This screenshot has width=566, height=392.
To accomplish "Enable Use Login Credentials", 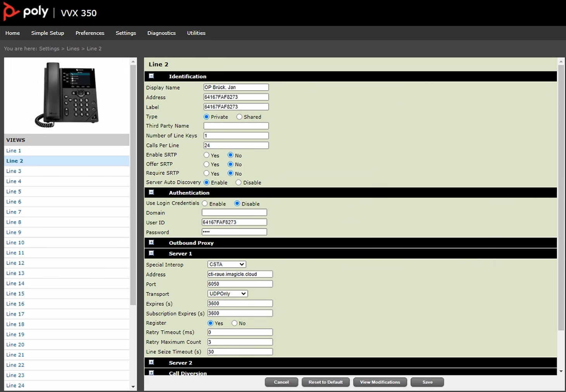I will tap(205, 204).
